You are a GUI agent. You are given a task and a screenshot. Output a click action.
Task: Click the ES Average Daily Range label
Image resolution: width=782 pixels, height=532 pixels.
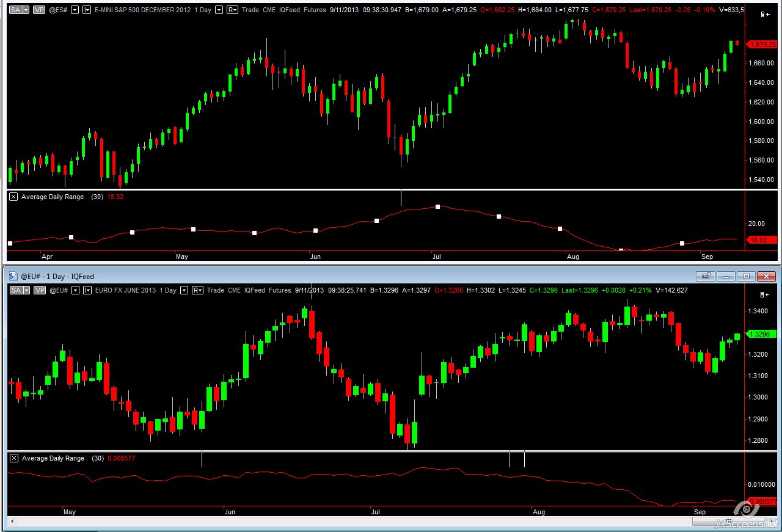(x=53, y=197)
